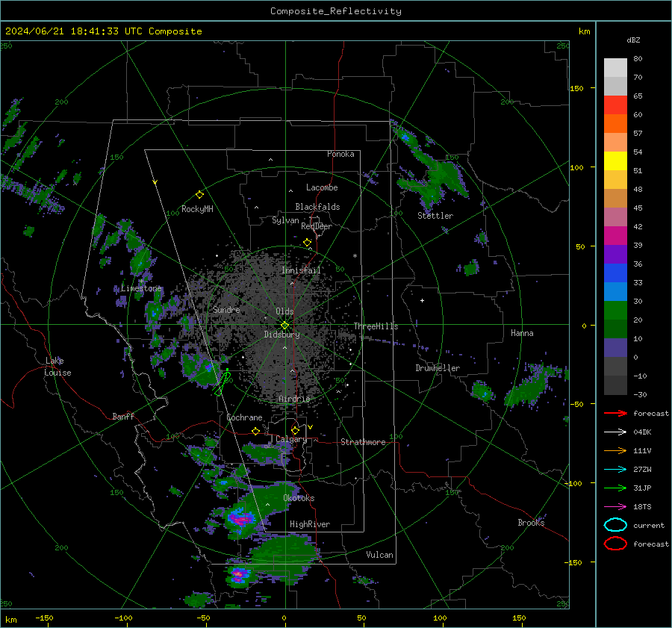
Task: Click the Lacombe city label
Action: pyautogui.click(x=322, y=187)
